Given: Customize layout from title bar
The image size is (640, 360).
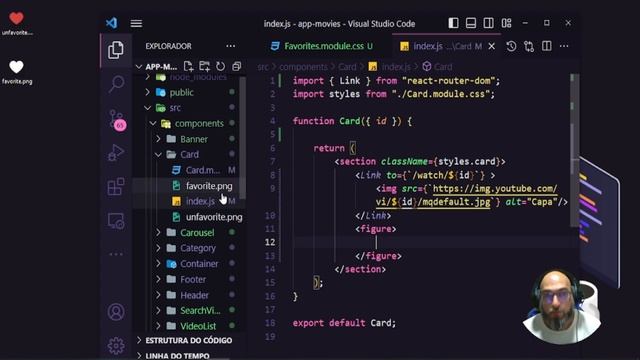Looking at the screenshot, I should click(x=506, y=23).
